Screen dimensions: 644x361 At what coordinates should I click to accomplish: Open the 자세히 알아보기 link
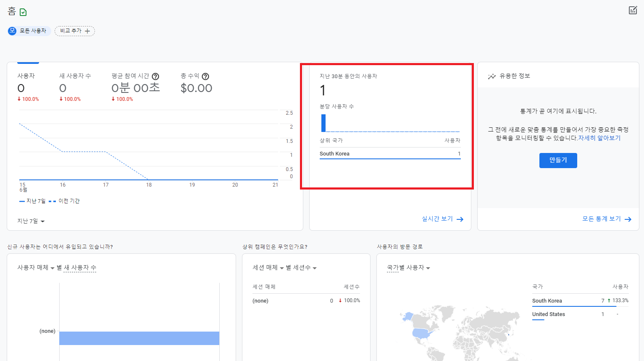click(x=599, y=138)
